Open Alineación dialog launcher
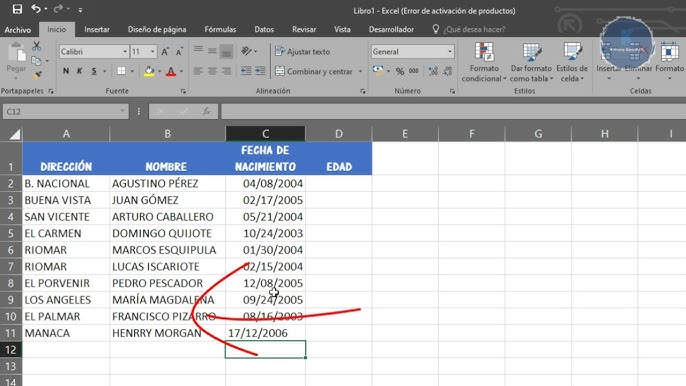 363,91
